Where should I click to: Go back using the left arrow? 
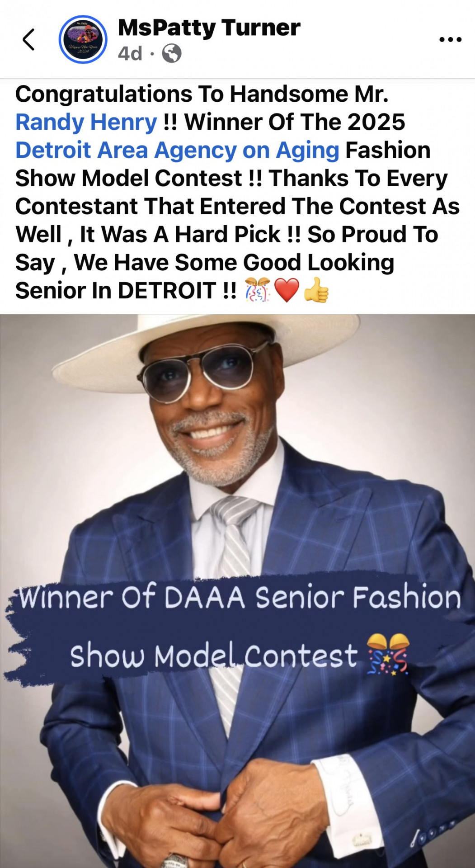[28, 39]
